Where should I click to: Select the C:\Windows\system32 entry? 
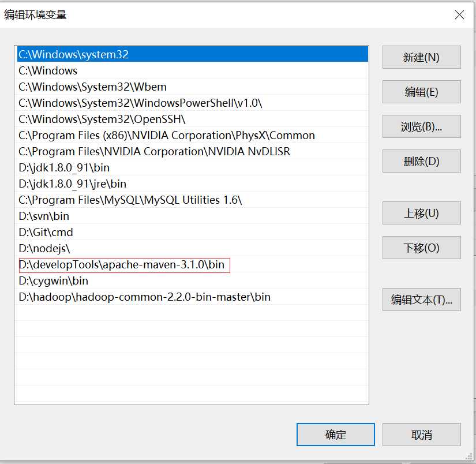192,54
